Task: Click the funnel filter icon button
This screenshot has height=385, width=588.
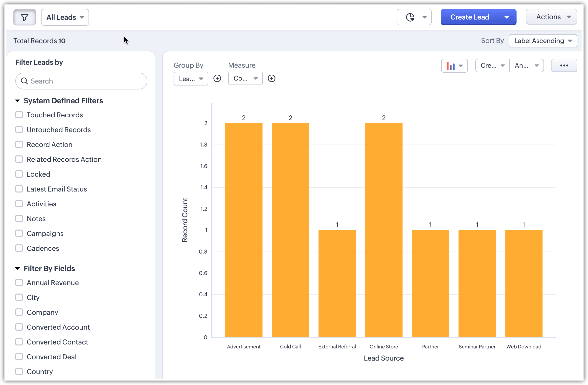Action: point(24,17)
